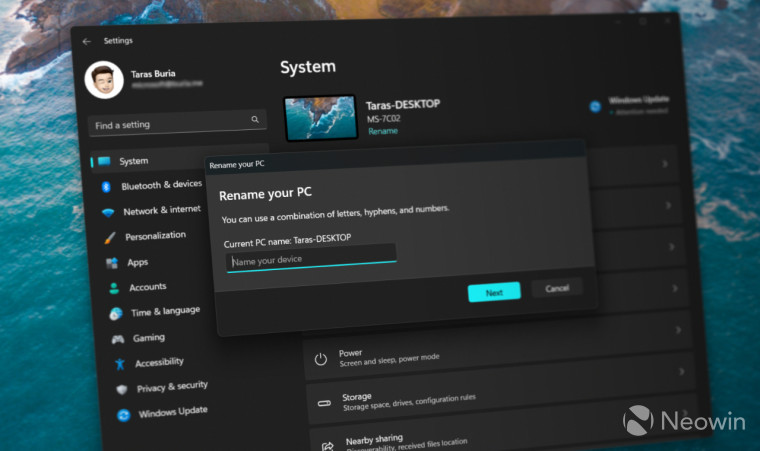The image size is (760, 451).
Task: Go back with the Settings arrow
Action: tap(86, 42)
